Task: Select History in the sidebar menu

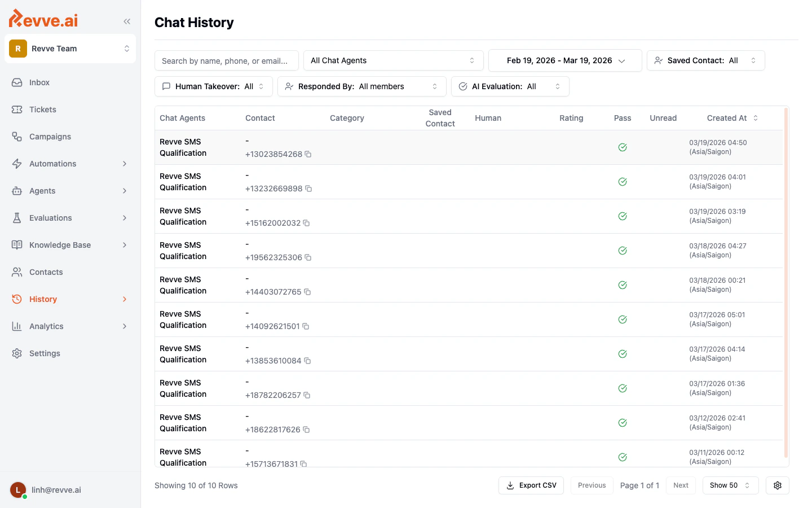Action: 43,299
